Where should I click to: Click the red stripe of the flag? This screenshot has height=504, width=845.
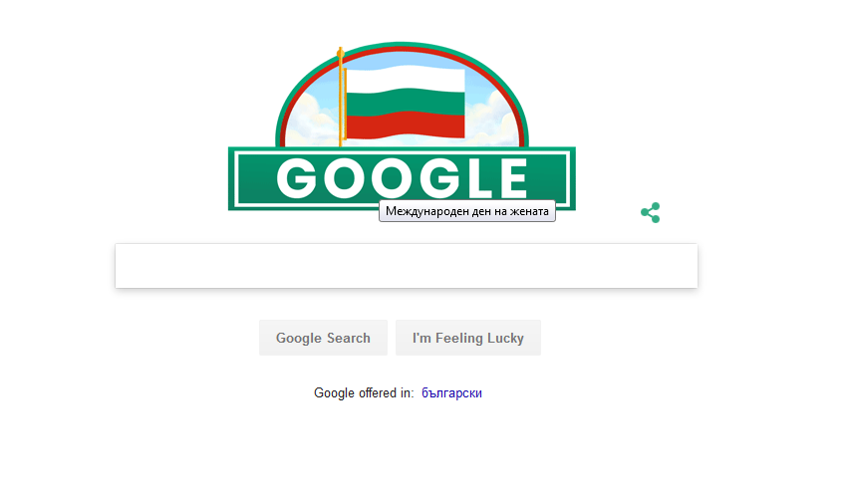pyautogui.click(x=406, y=126)
